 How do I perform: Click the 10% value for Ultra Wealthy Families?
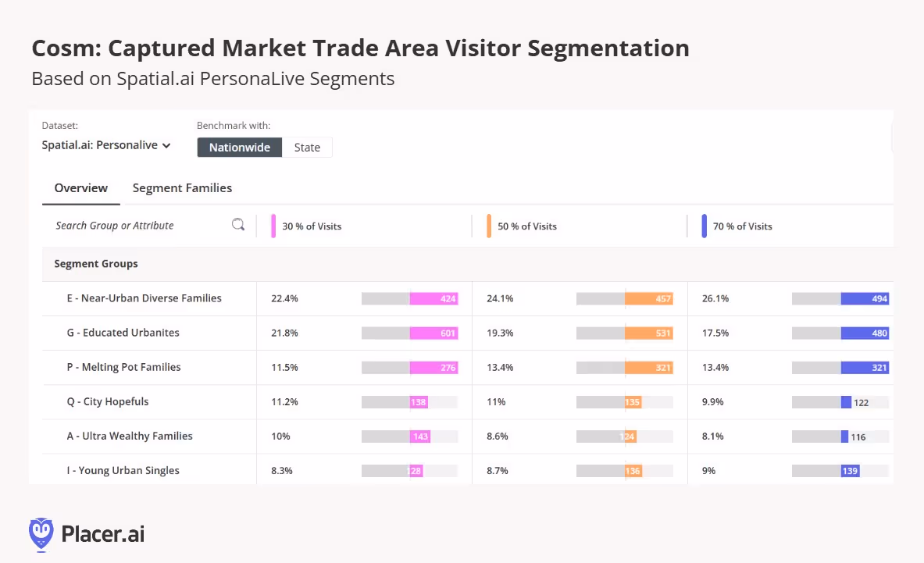coord(280,437)
